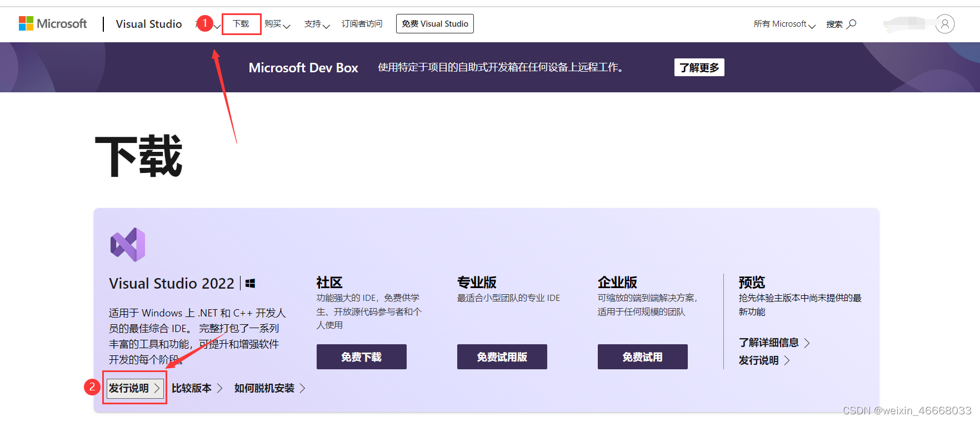The width and height of the screenshot is (980, 421).
Task: Click the 下载 page title
Action: [139, 156]
